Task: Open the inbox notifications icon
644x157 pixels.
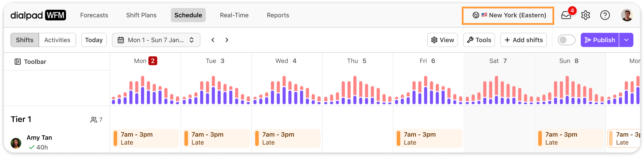Action: (566, 15)
